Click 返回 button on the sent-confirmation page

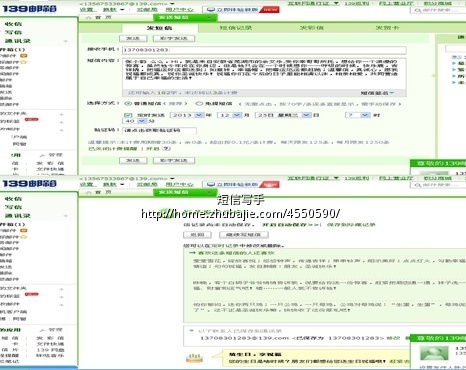pyautogui.click(x=197, y=235)
